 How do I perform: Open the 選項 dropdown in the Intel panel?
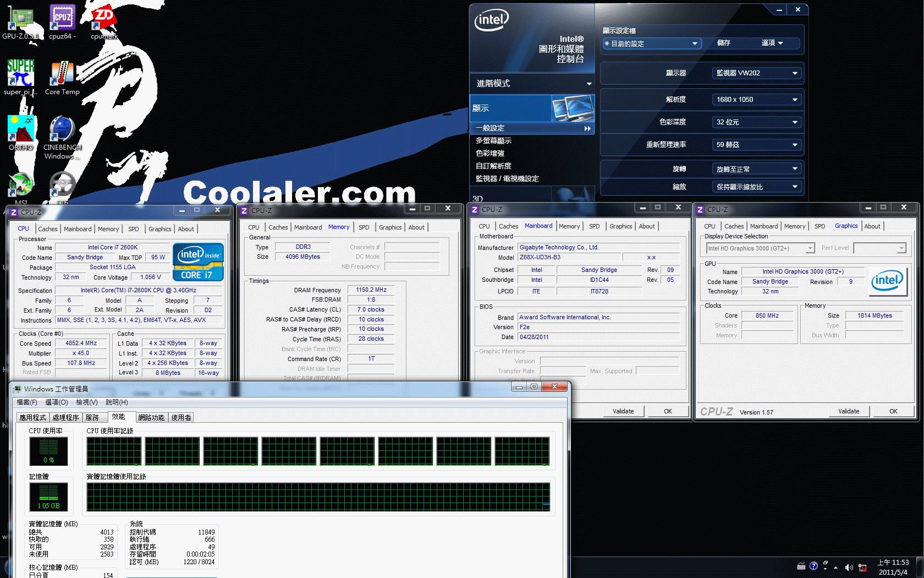[772, 43]
